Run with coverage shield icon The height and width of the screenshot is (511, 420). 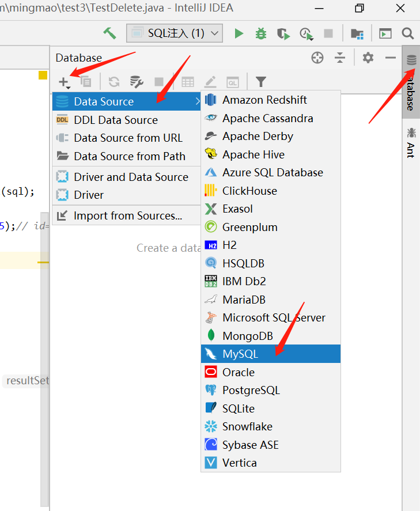point(283,33)
